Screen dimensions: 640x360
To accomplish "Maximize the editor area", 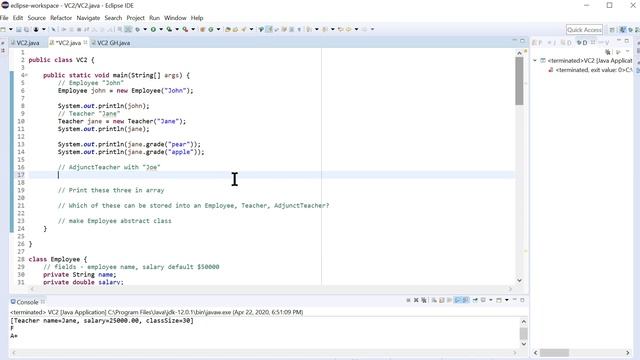I will pos(522,40).
